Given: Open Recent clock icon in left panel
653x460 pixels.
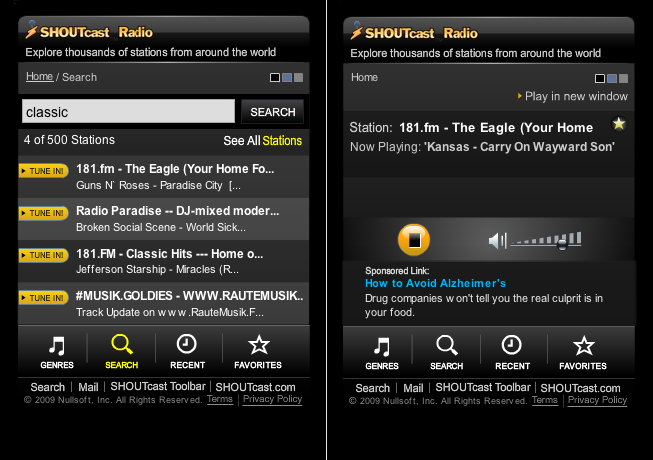Looking at the screenshot, I should click(x=187, y=352).
